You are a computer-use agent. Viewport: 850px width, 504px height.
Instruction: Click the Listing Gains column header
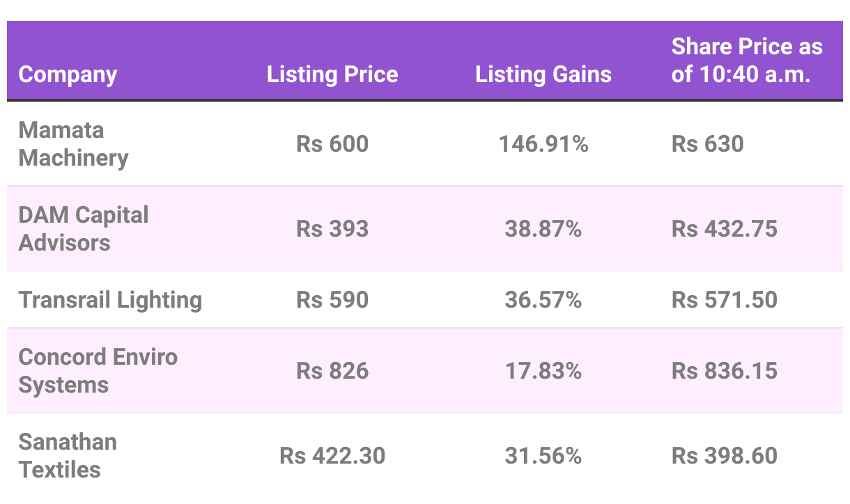click(543, 74)
